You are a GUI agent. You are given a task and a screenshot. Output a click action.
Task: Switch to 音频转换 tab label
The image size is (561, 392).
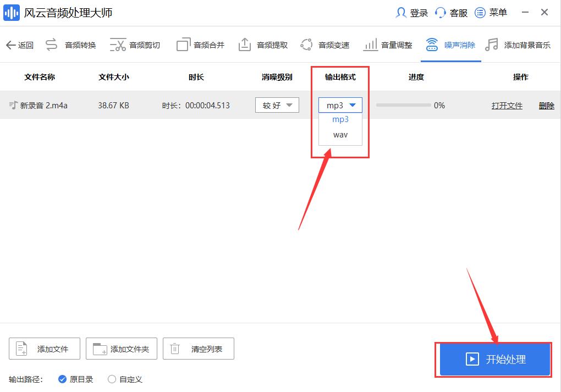(80, 45)
